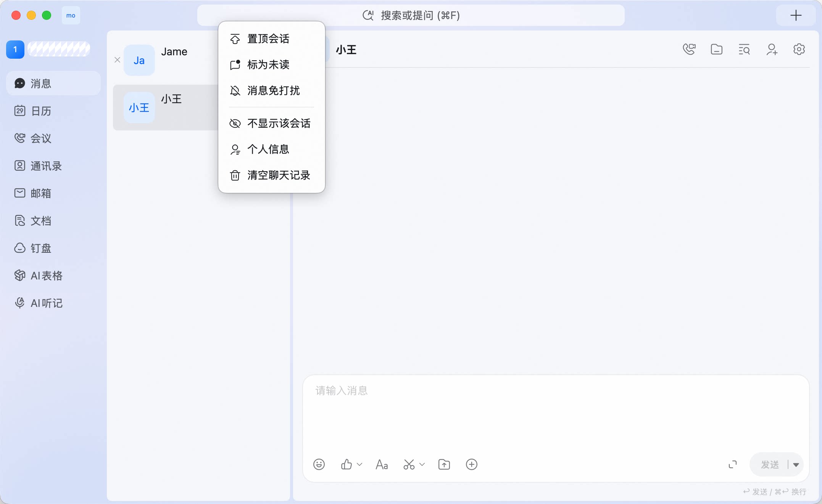Open chat settings gear icon

(799, 50)
